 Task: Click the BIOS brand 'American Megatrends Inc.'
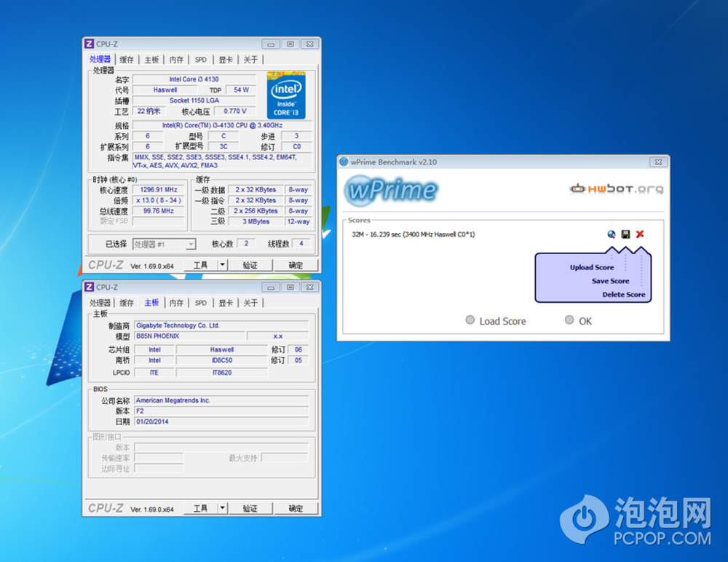[x=221, y=400]
